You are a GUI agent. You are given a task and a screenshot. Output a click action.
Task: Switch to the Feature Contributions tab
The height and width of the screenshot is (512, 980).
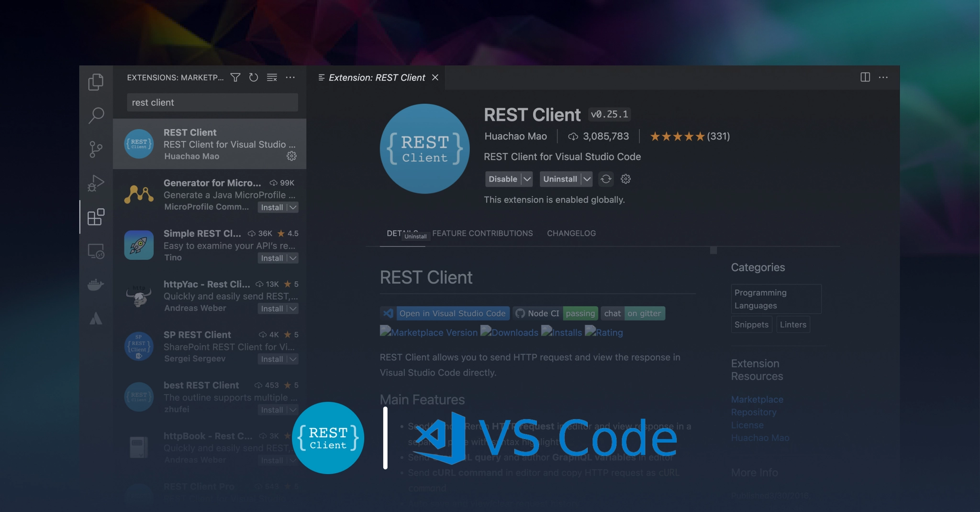(x=482, y=233)
